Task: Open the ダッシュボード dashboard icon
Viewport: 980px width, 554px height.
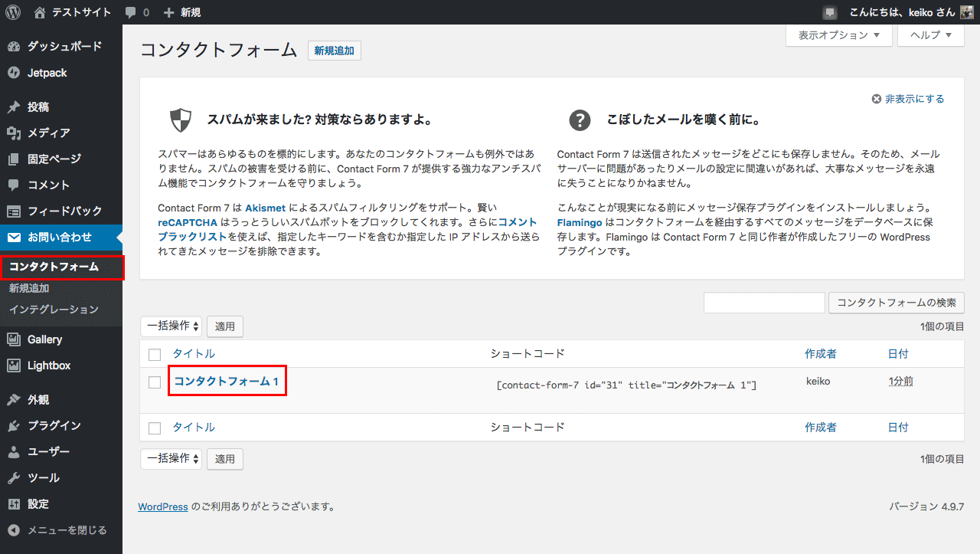Action: coord(14,47)
